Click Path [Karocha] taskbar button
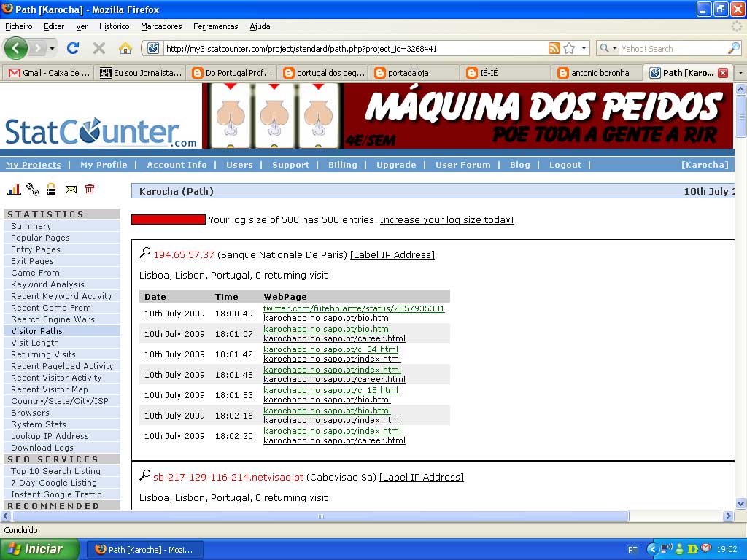Screen dimensions: 747x560 point(145,550)
